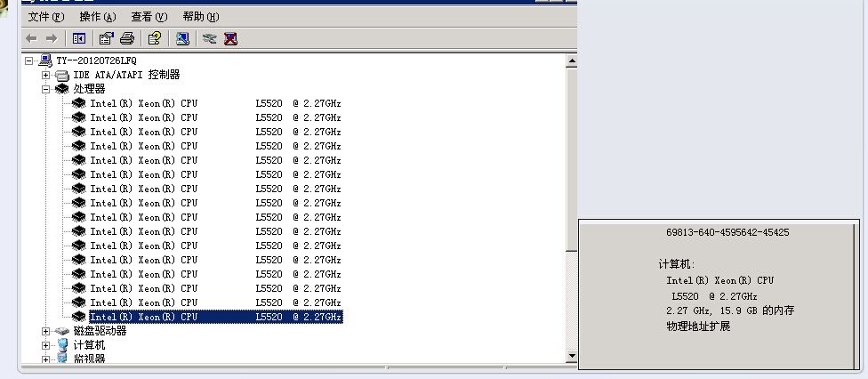Select the 计算机 tree item
Image resolution: width=868 pixels, height=379 pixels.
(x=89, y=345)
